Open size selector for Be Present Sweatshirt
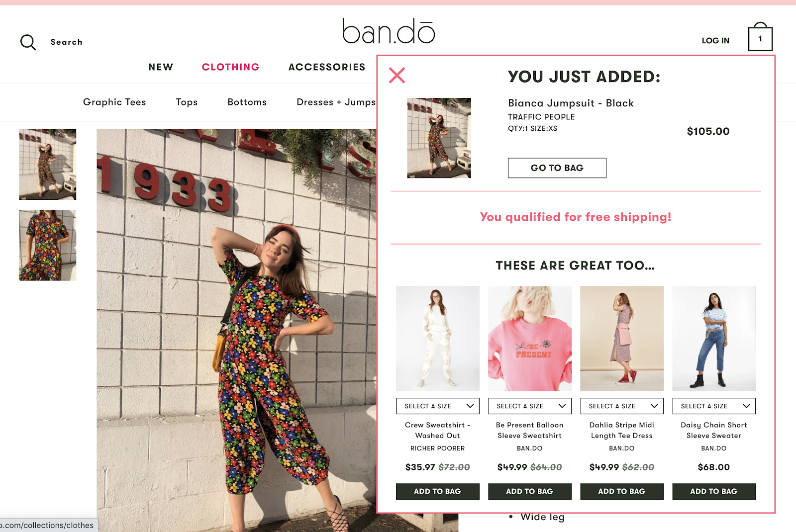This screenshot has width=796, height=532. click(530, 406)
